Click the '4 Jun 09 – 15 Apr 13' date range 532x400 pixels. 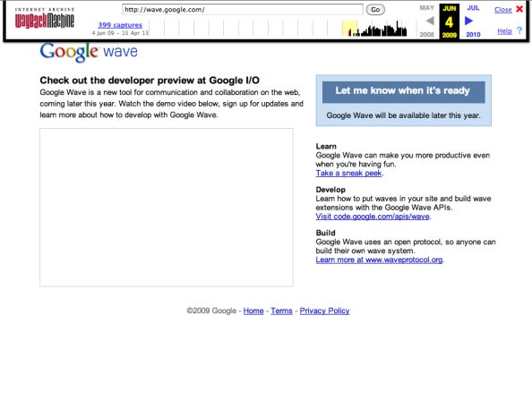pos(120,33)
